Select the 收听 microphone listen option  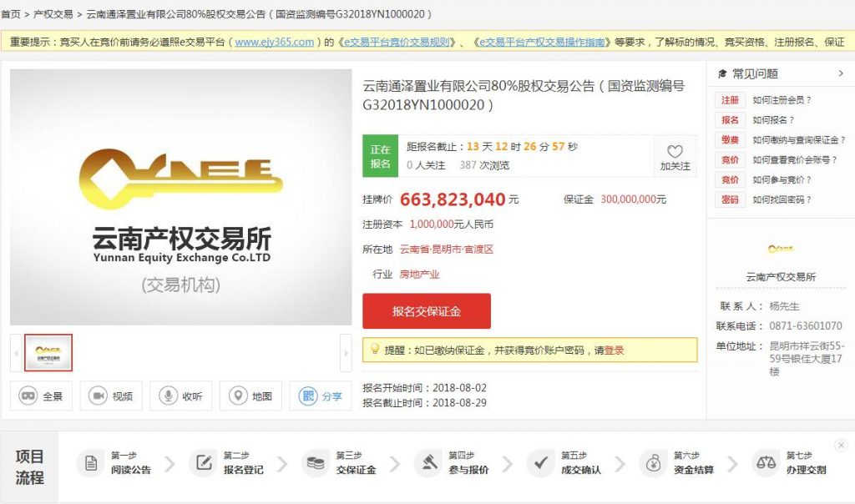coord(180,396)
